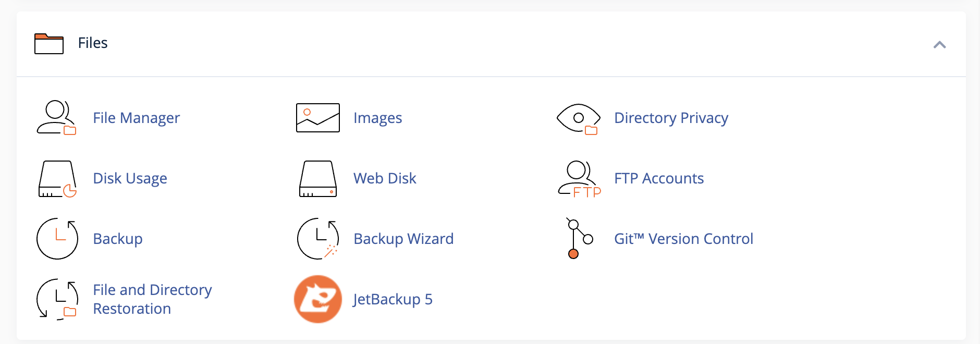
Task: Open the Backup Wizard text link
Action: pyautogui.click(x=403, y=239)
